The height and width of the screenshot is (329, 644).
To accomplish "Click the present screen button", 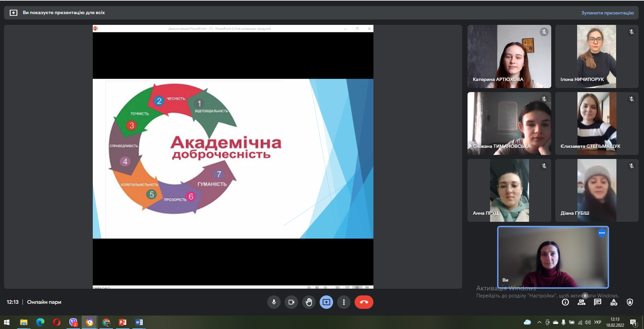I will (x=326, y=302).
